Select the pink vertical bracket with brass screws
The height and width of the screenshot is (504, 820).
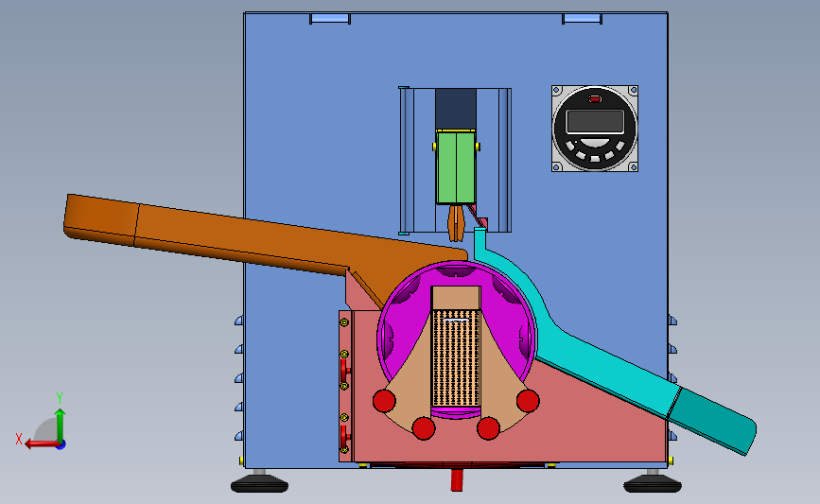pyautogui.click(x=344, y=386)
